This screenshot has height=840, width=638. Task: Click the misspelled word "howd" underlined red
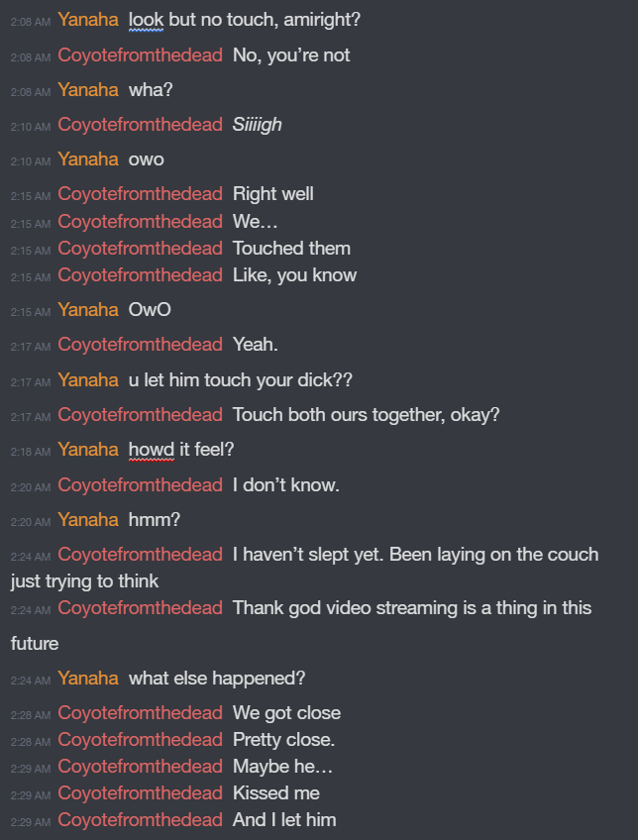151,450
